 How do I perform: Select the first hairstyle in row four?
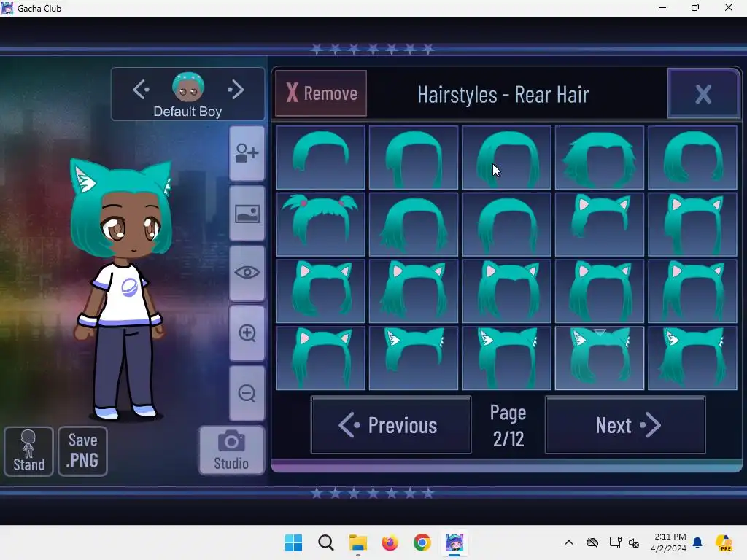coord(321,358)
